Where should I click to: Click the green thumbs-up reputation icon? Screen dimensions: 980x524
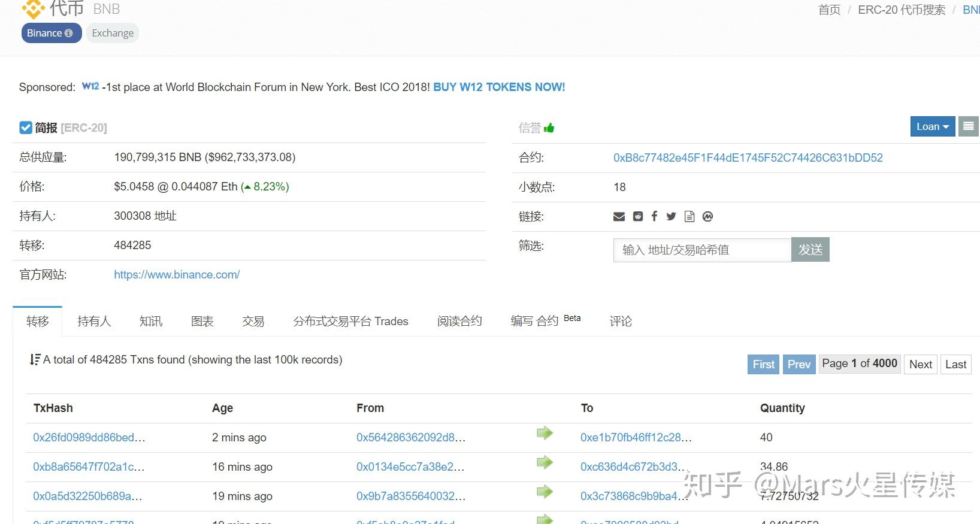tap(549, 128)
